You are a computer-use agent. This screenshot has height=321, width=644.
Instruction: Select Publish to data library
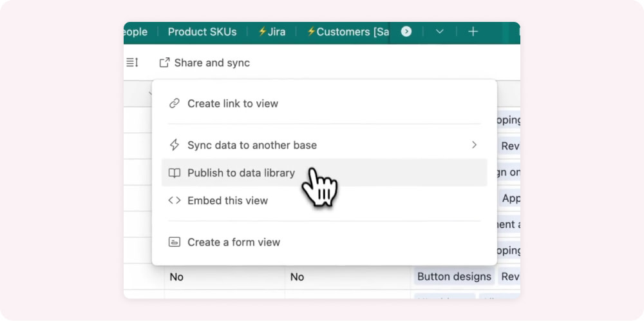point(241,173)
